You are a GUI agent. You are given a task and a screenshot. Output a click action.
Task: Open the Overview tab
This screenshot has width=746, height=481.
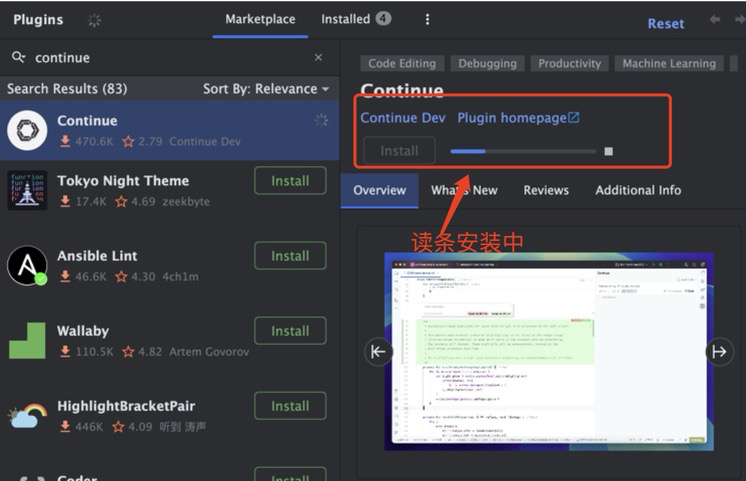click(380, 190)
